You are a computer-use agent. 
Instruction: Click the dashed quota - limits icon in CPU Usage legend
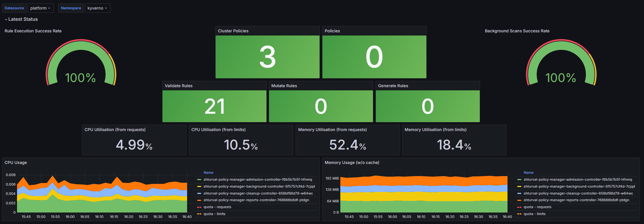pyautogui.click(x=199, y=214)
